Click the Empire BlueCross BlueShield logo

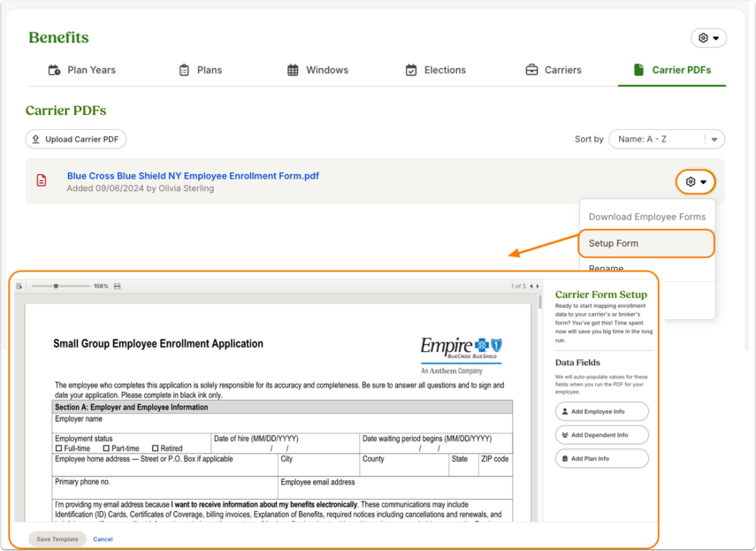point(461,356)
